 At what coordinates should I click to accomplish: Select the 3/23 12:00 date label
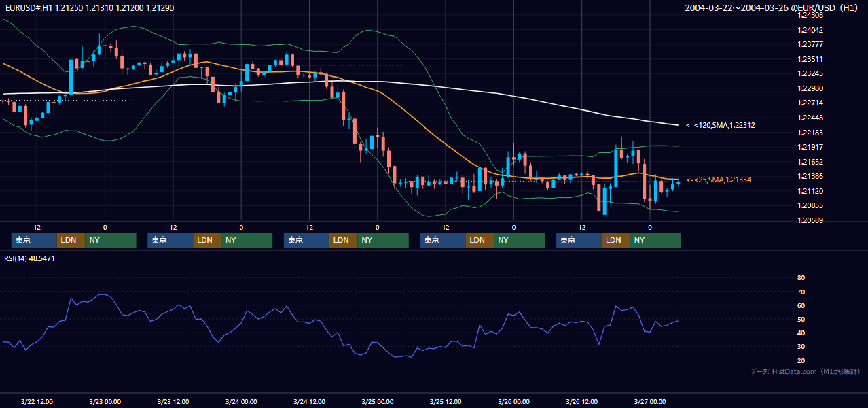173,401
